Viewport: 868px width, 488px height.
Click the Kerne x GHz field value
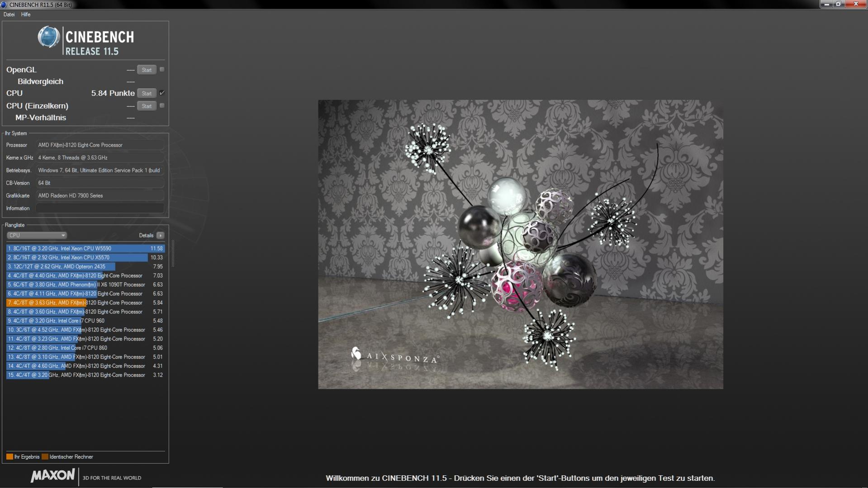coord(100,158)
